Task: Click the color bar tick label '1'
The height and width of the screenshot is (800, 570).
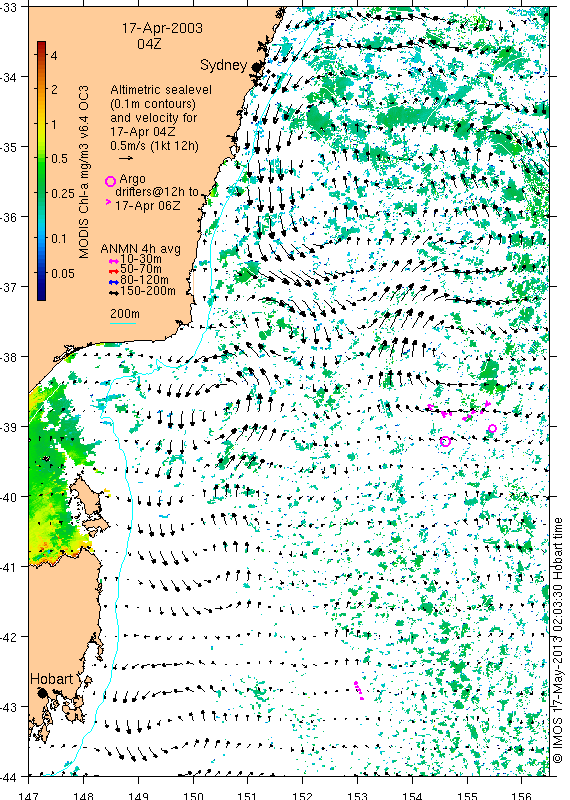Action: (54, 124)
